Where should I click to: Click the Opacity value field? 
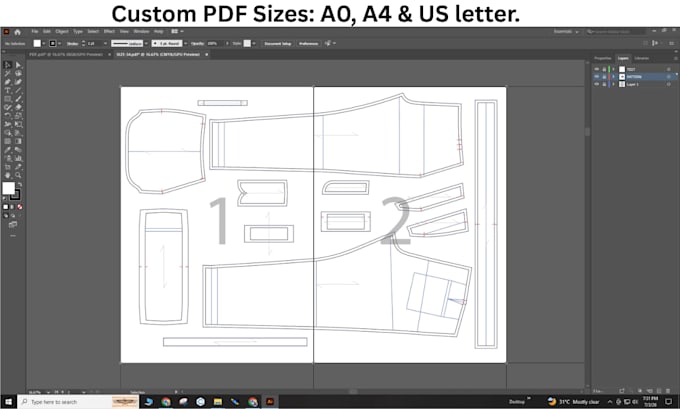213,43
